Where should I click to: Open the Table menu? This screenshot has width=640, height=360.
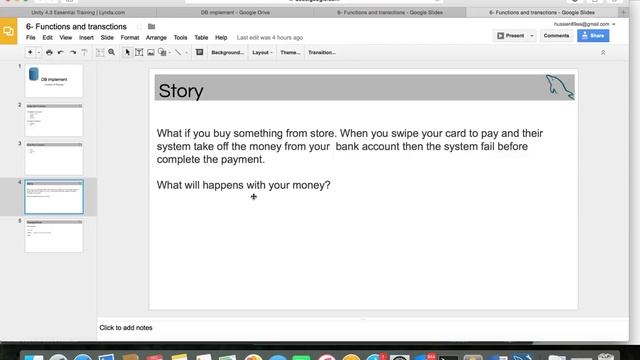click(201, 38)
